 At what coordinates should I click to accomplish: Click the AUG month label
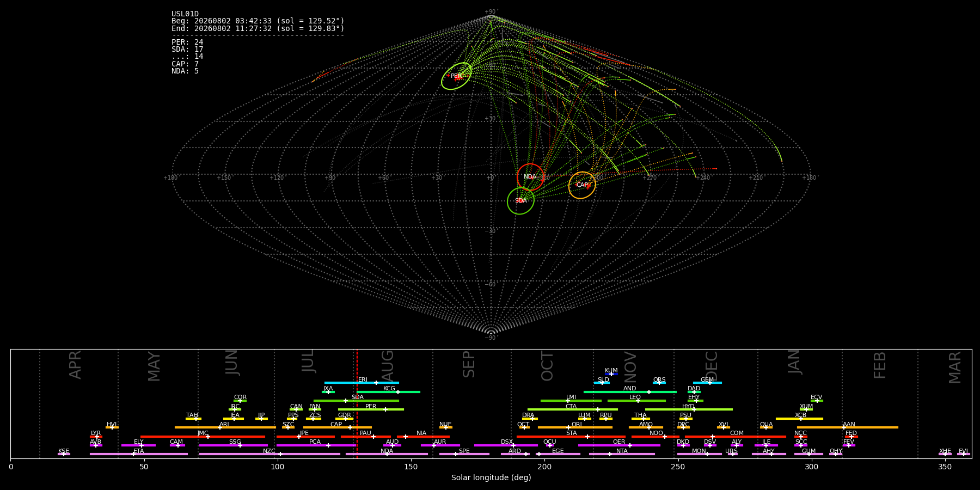[x=388, y=366]
